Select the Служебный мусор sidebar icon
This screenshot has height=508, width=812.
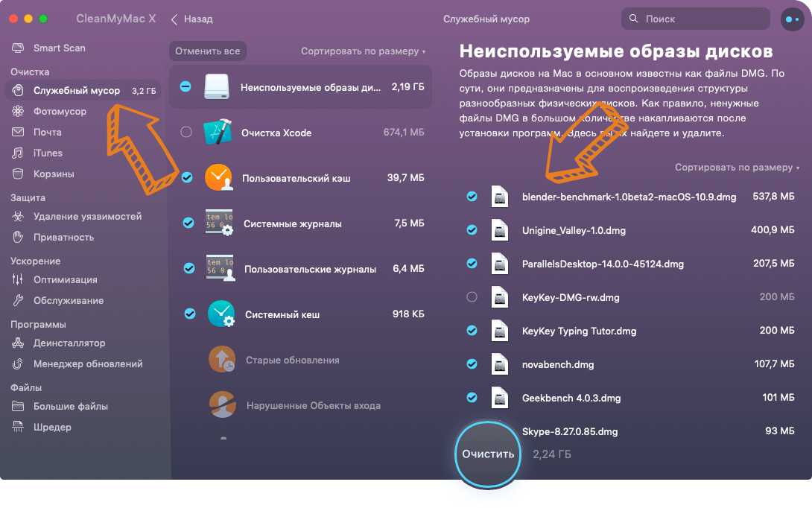click(x=18, y=90)
